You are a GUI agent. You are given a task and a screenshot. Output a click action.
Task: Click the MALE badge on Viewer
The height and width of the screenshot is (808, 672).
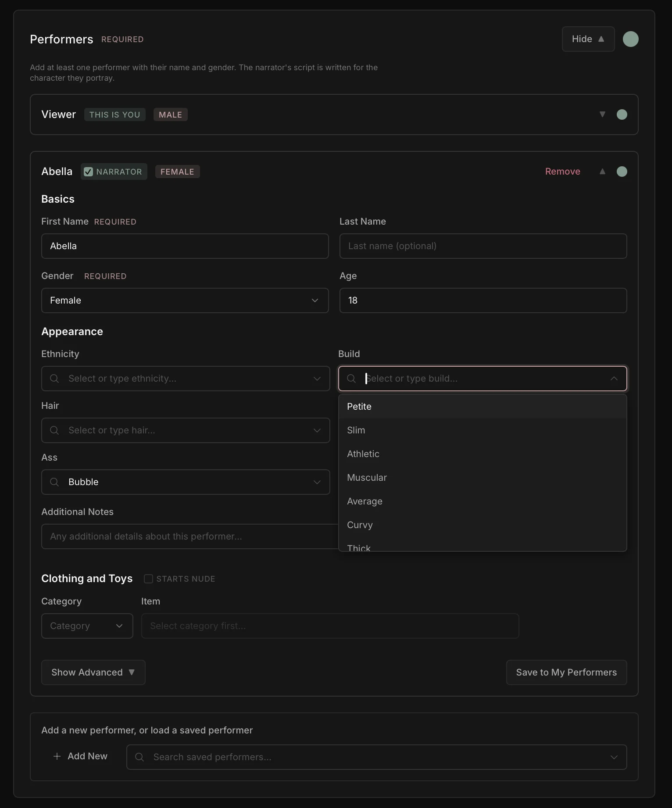coord(170,114)
